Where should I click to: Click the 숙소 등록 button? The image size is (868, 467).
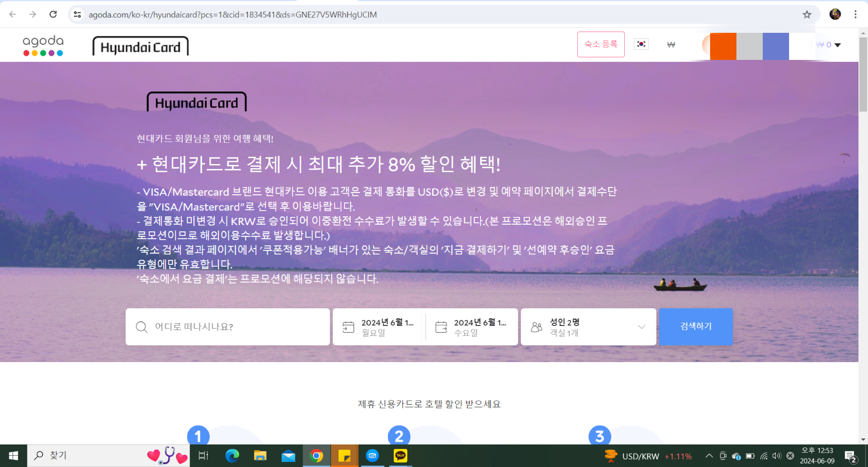pyautogui.click(x=601, y=44)
